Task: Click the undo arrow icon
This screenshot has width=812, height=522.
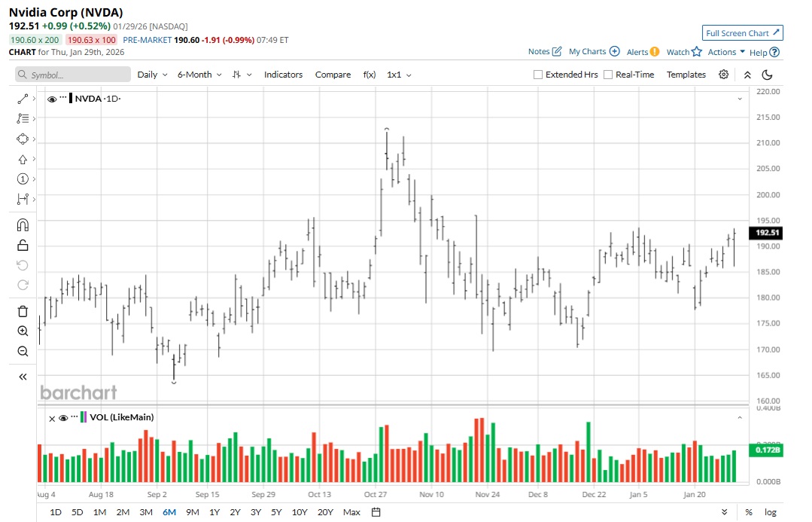Action: point(23,265)
